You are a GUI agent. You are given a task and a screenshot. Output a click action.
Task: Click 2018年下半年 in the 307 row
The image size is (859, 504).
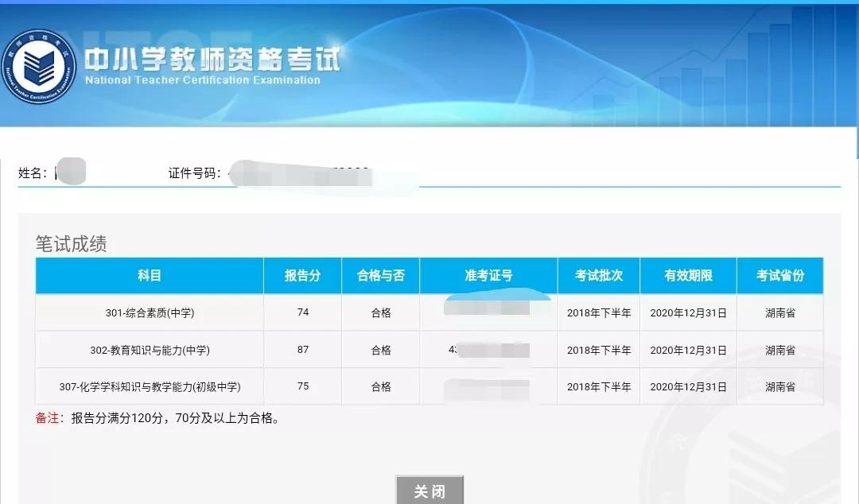pos(599,387)
